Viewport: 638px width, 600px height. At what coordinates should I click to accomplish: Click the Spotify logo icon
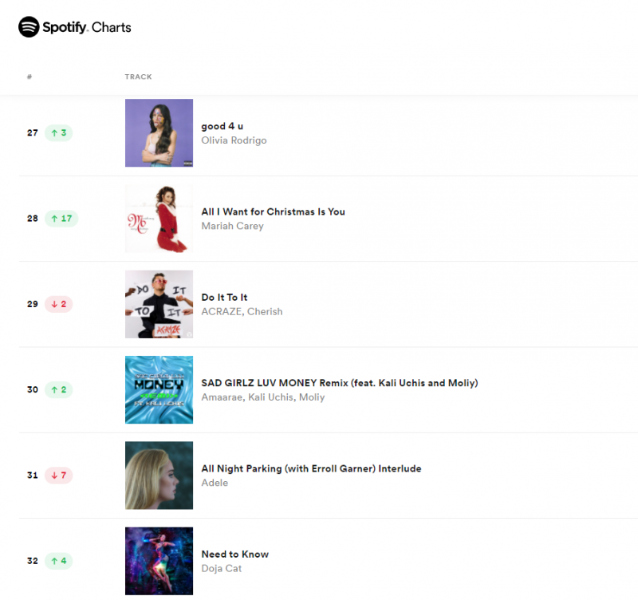pos(28,27)
